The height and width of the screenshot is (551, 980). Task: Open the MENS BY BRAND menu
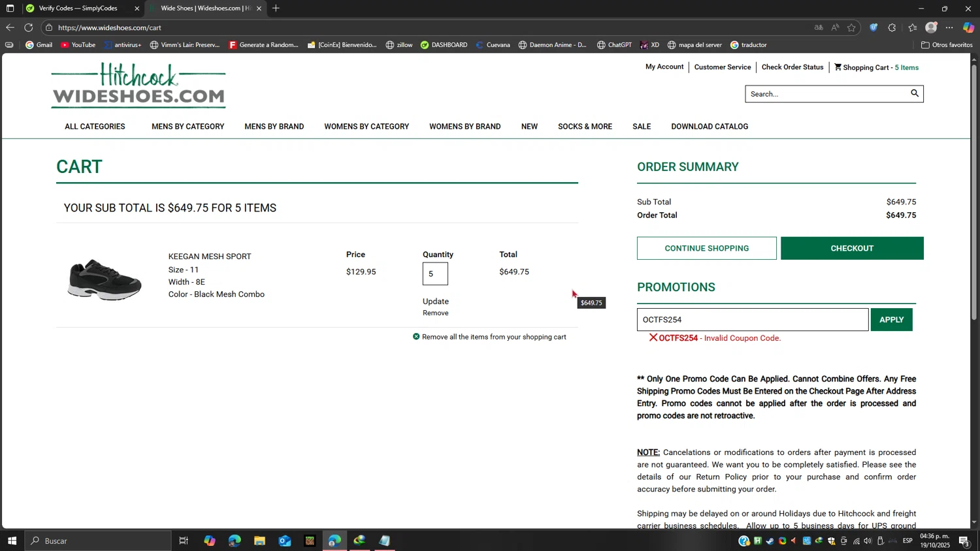click(274, 127)
